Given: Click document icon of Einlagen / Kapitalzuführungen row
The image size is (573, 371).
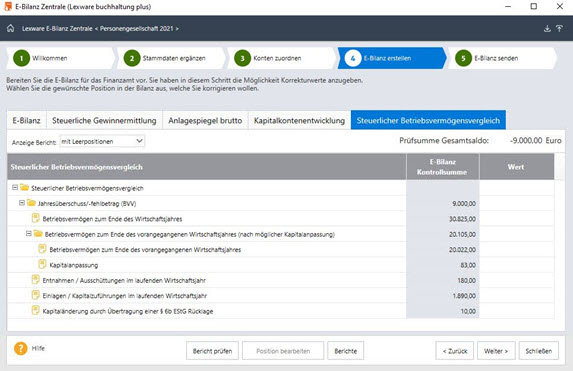Looking at the screenshot, I should (35, 295).
